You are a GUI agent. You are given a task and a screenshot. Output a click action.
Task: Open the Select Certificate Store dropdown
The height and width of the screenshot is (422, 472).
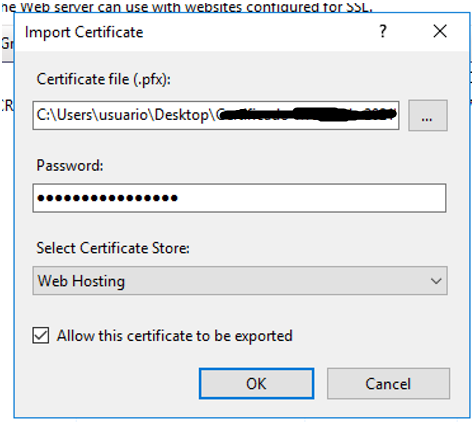tap(240, 281)
